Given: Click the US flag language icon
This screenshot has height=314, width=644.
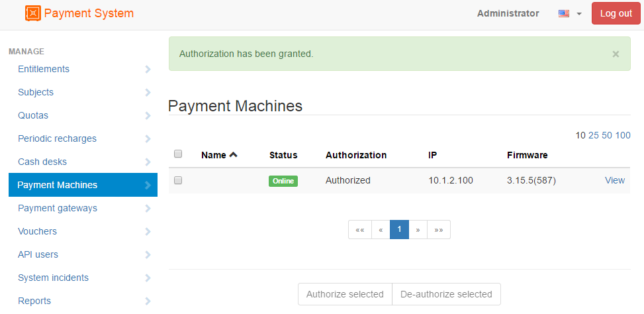Looking at the screenshot, I should coord(564,13).
